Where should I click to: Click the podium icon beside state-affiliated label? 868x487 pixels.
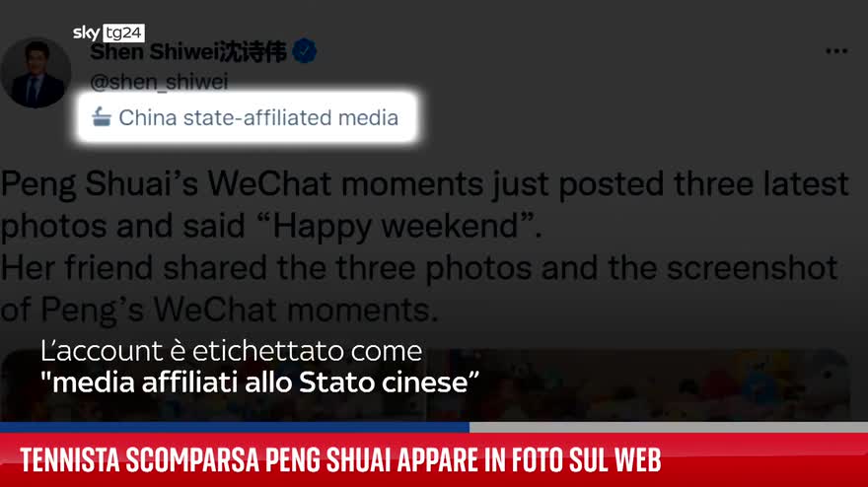click(x=102, y=116)
